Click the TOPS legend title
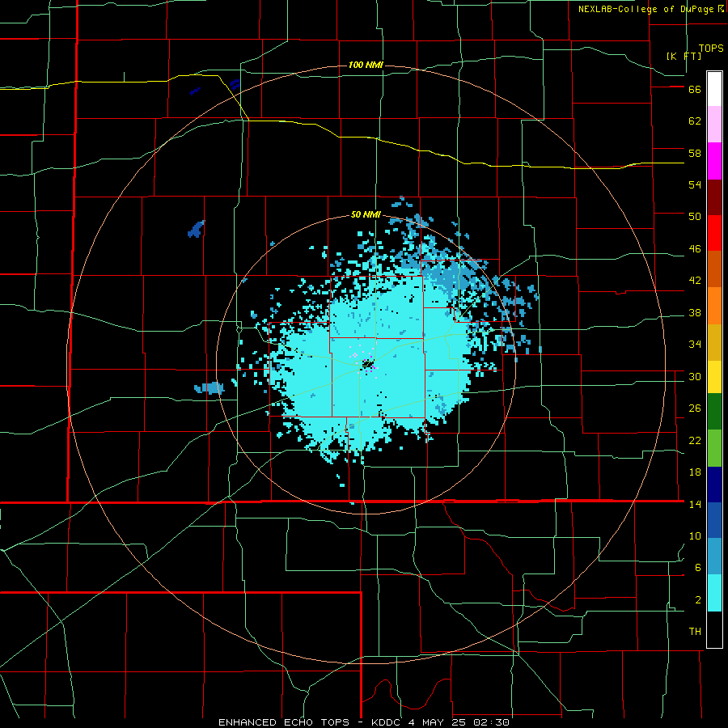 (x=711, y=49)
